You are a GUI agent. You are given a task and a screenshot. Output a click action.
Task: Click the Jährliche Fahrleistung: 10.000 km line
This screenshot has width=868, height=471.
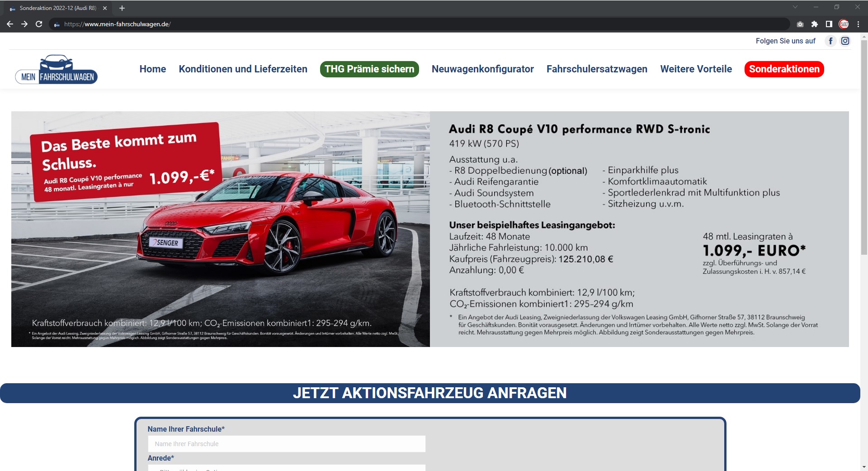click(x=519, y=248)
